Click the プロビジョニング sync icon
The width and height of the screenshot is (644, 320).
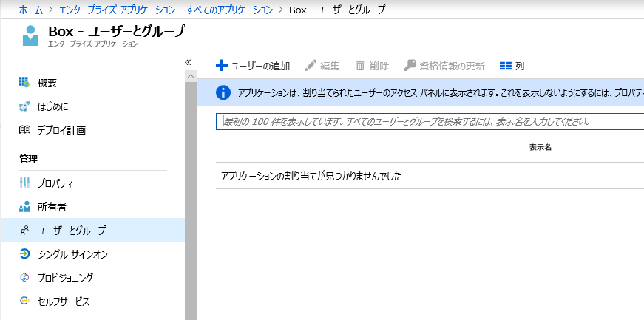(24, 278)
